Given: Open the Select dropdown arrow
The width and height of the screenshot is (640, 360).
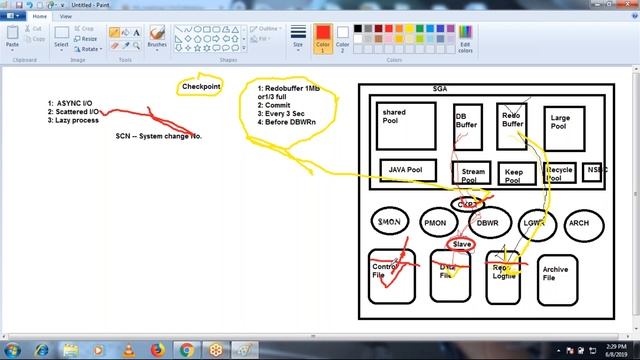Looking at the screenshot, I should pos(61,50).
